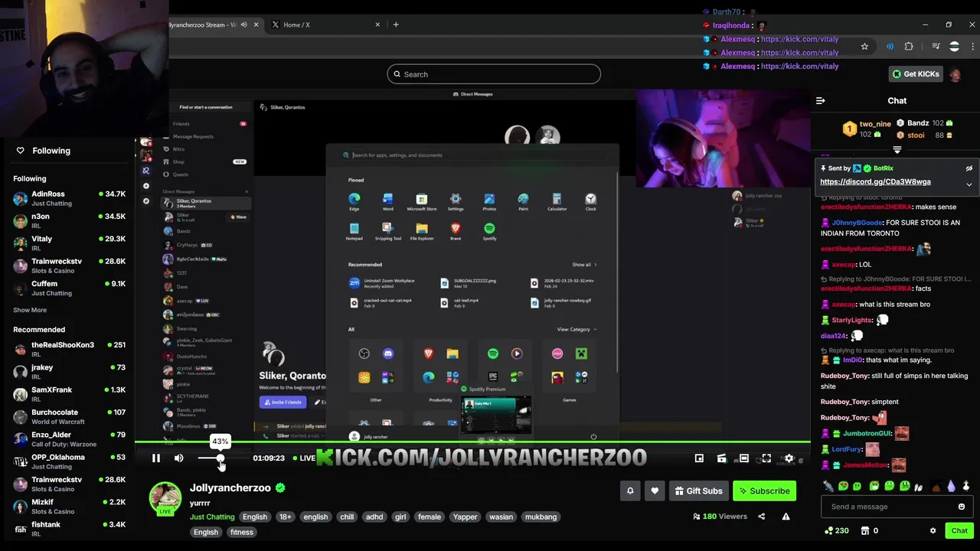Viewport: 980px width, 551px height.
Task: Select the 18+ tag
Action: pos(285,517)
